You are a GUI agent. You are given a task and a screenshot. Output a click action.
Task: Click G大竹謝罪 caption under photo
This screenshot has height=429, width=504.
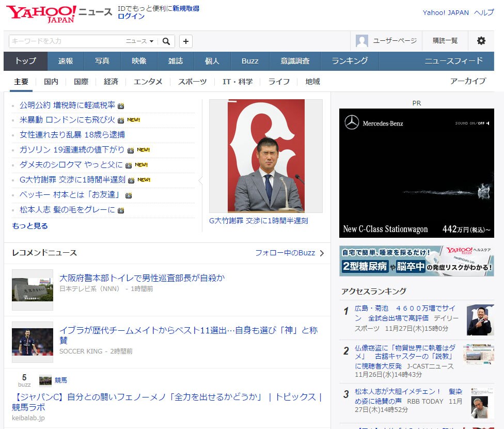point(258,221)
